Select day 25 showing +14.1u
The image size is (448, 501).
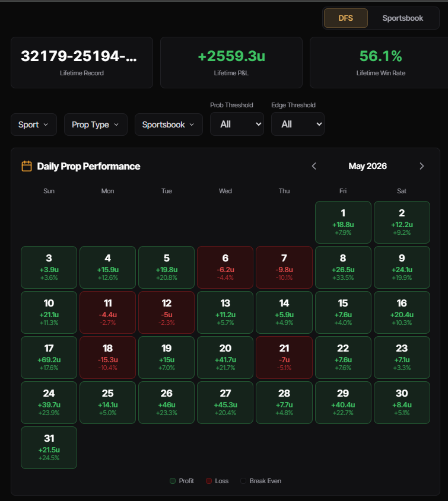pos(108,403)
